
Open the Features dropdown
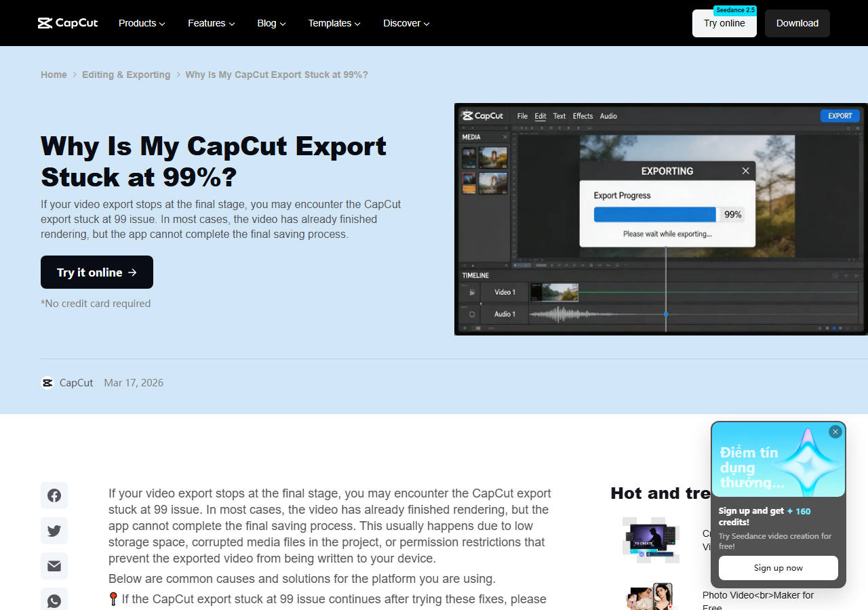[x=212, y=23]
